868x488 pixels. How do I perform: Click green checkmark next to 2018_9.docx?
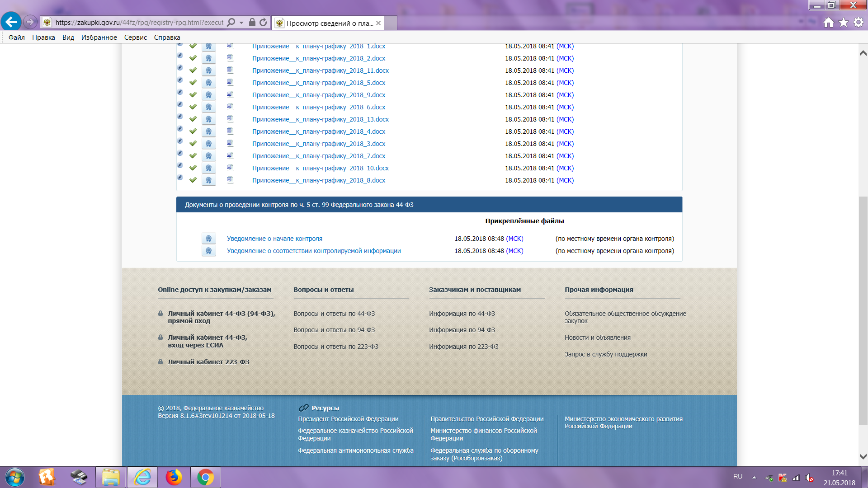[x=193, y=95]
